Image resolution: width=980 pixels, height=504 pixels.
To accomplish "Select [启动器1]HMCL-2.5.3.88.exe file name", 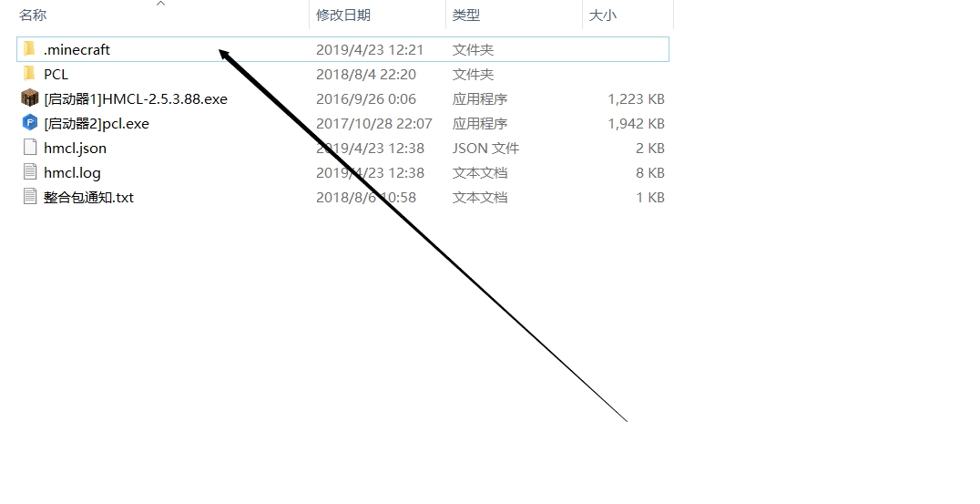I will pos(136,98).
